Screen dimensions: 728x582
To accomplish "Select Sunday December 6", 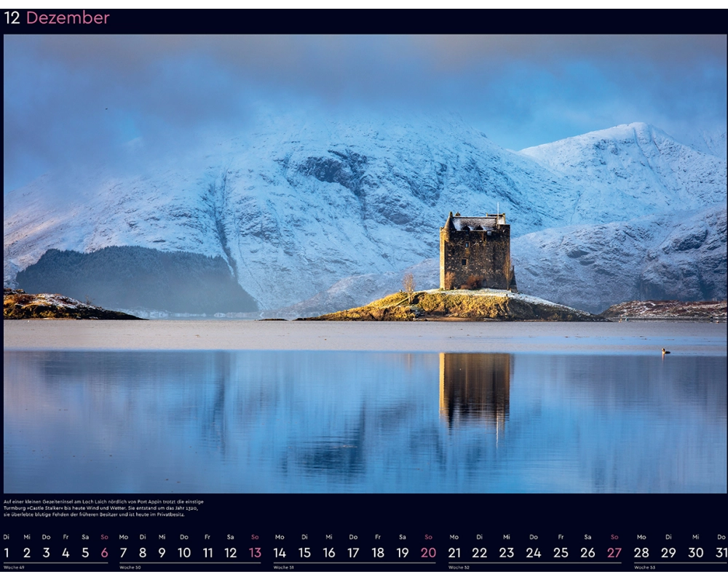I will (104, 552).
